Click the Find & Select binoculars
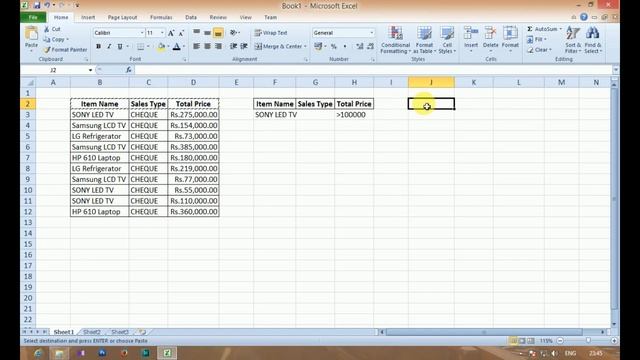Viewport: 640px width, 360px height. [x=593, y=33]
